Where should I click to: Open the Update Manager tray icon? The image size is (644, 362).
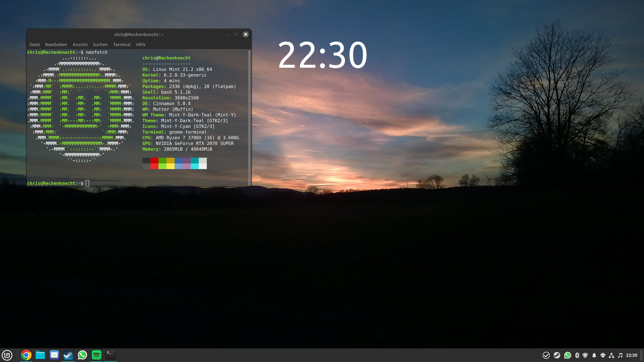click(546, 355)
